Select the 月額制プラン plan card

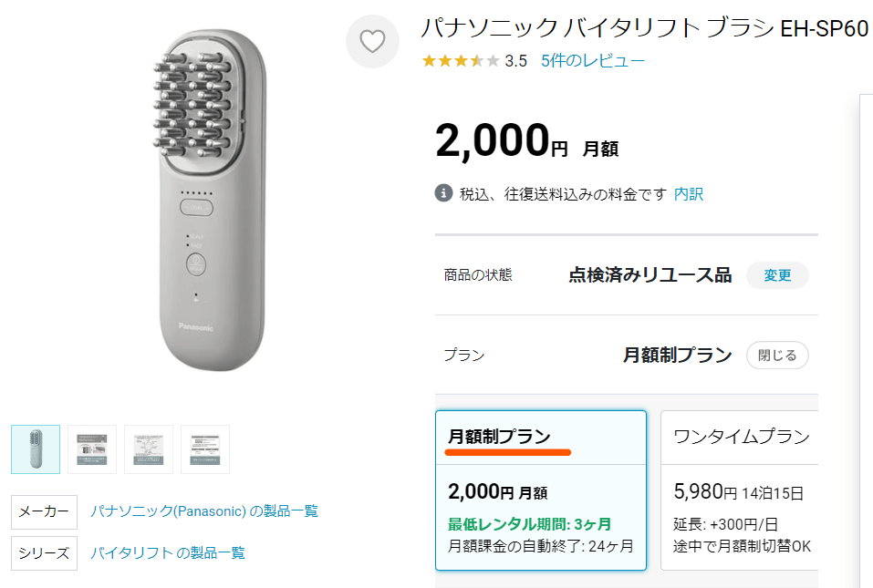pos(541,490)
